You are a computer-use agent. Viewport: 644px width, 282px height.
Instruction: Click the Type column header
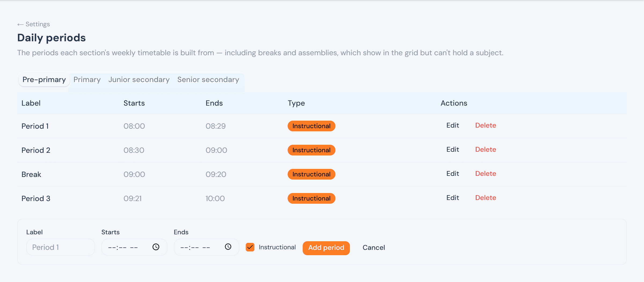296,103
